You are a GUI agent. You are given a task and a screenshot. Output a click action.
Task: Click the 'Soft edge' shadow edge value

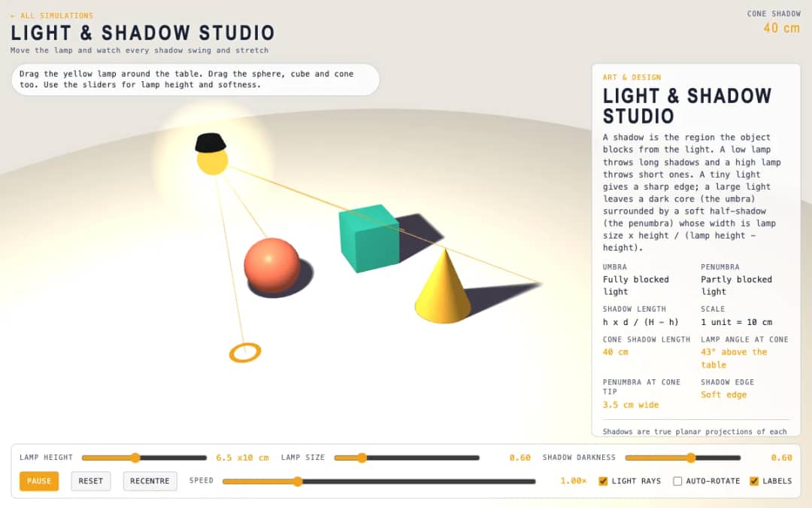[x=723, y=394]
